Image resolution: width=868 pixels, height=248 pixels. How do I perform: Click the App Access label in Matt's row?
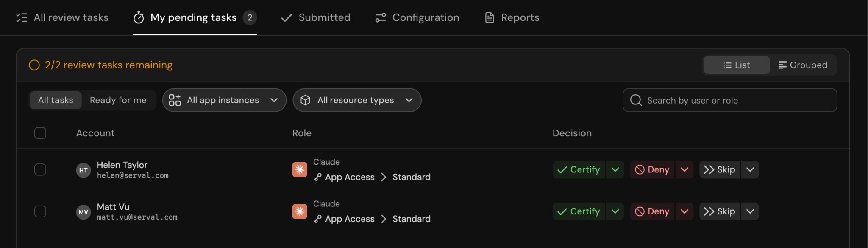tap(350, 219)
